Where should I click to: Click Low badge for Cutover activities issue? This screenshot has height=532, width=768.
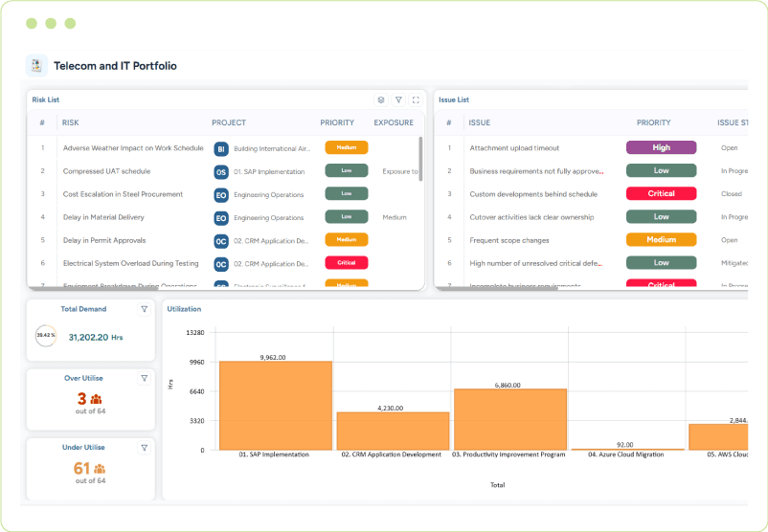tap(661, 216)
